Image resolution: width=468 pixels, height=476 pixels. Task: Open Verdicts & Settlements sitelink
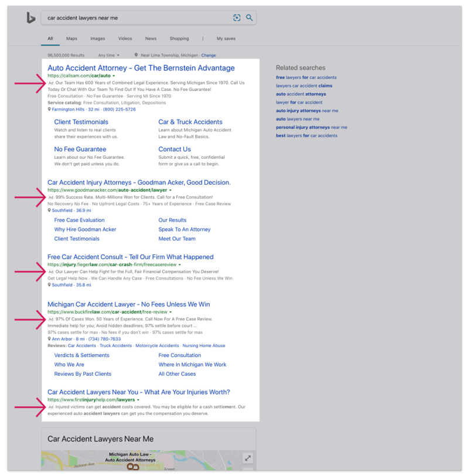(x=81, y=355)
